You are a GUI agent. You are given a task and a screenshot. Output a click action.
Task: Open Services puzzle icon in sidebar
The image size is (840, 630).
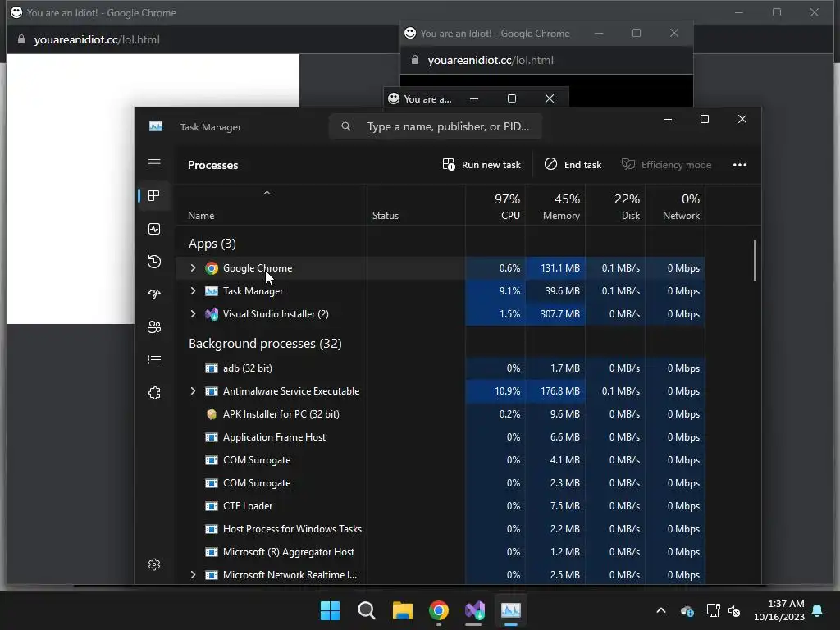[154, 393]
